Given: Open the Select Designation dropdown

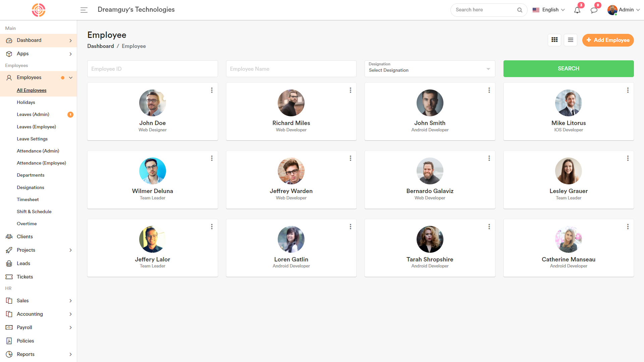Looking at the screenshot, I should [x=430, y=69].
